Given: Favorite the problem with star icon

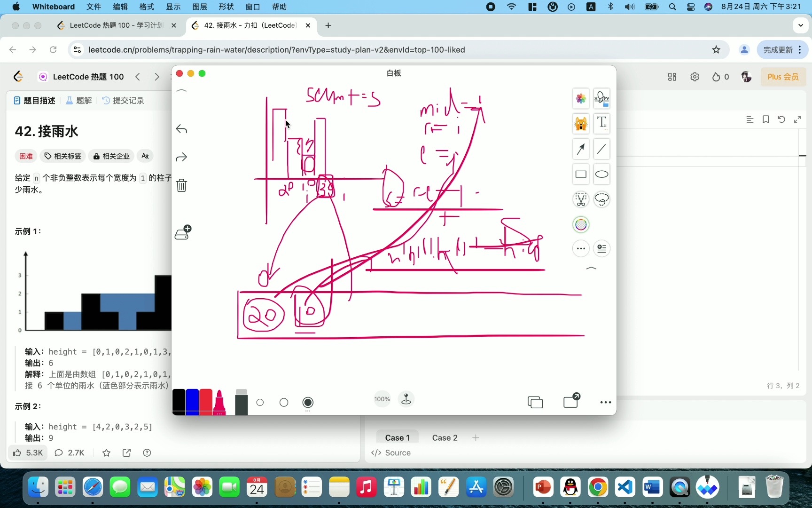Looking at the screenshot, I should 106,453.
